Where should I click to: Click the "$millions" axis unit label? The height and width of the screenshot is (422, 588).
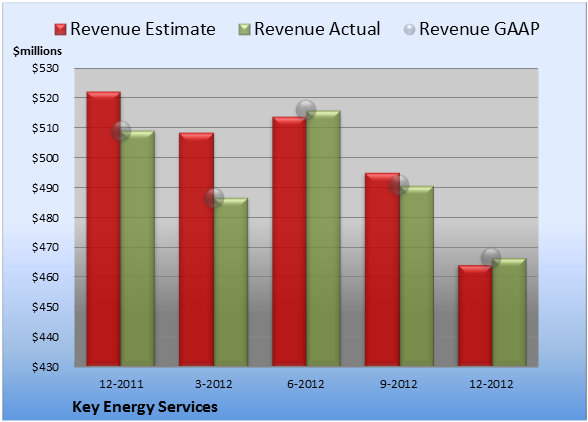[x=38, y=51]
